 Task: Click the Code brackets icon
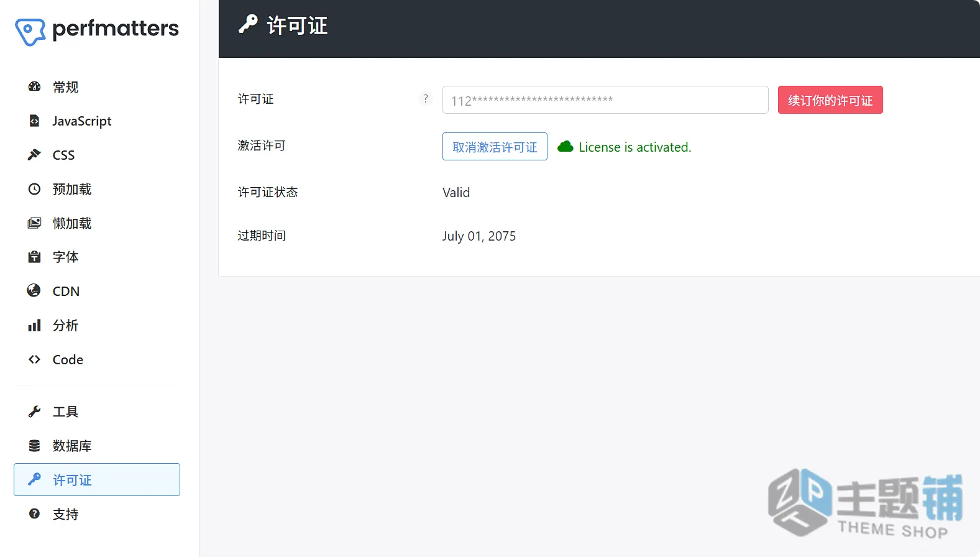tap(35, 359)
